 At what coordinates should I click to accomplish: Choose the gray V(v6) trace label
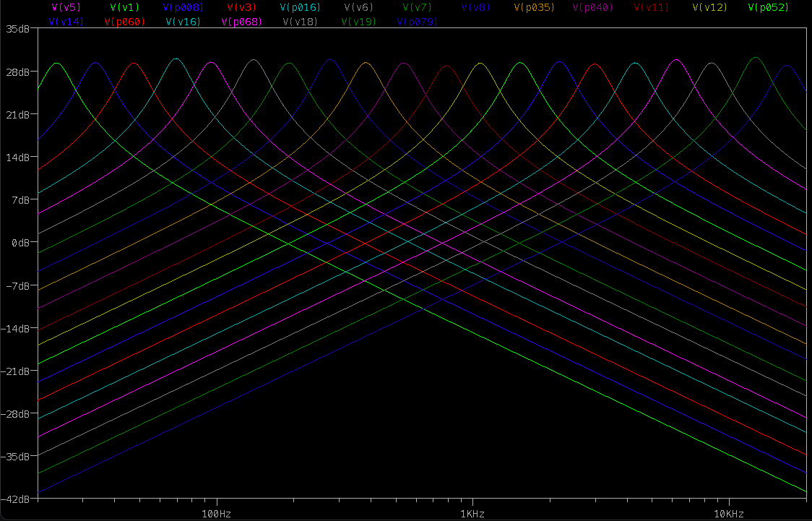[359, 8]
